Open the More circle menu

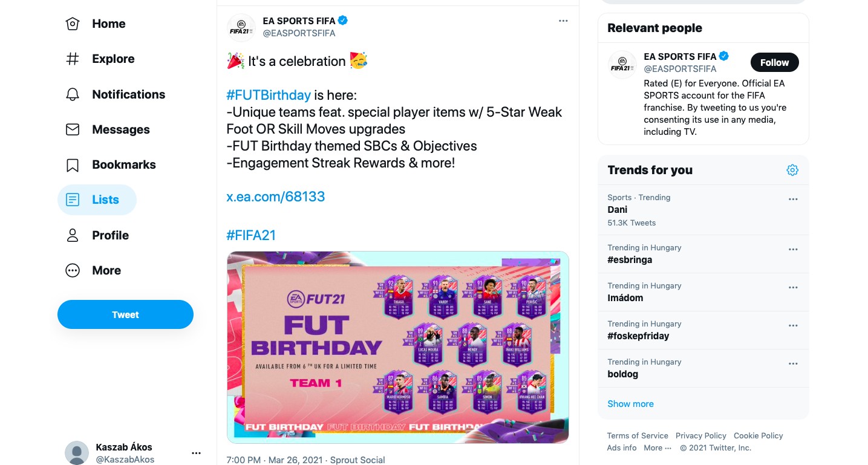point(73,270)
